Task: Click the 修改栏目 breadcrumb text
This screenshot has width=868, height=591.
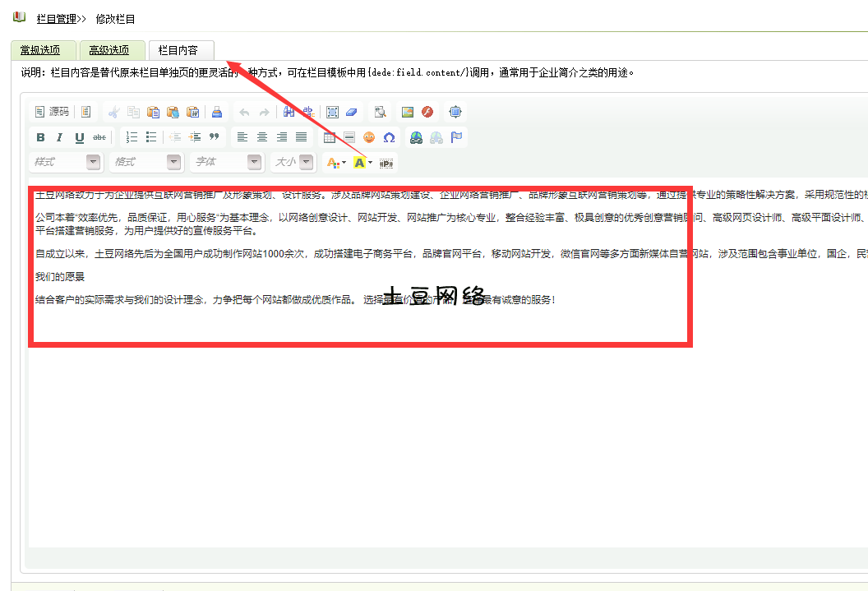Action: [x=115, y=18]
